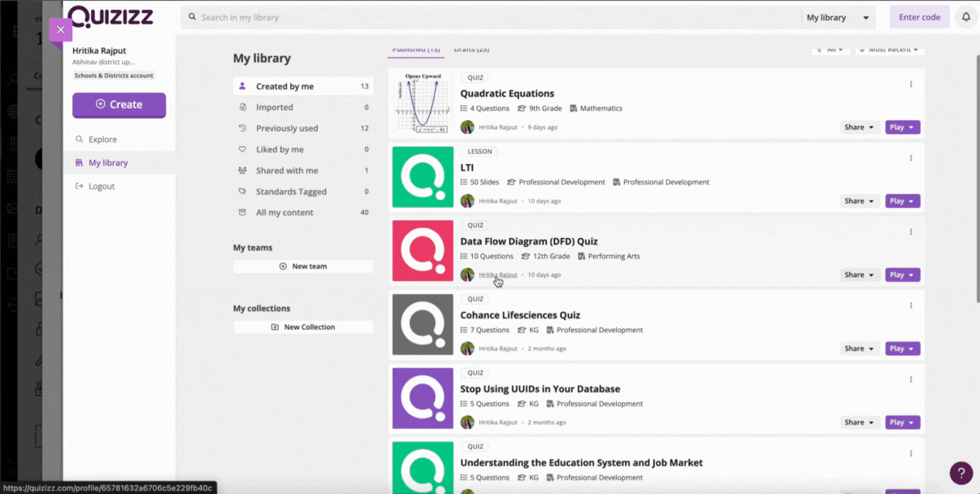Click author avatar on LTI lesson

click(467, 201)
